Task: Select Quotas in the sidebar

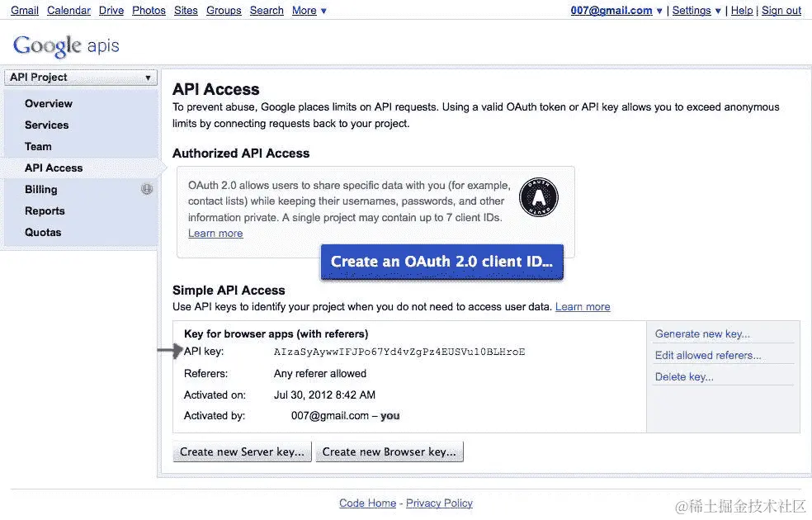Action: 43,233
